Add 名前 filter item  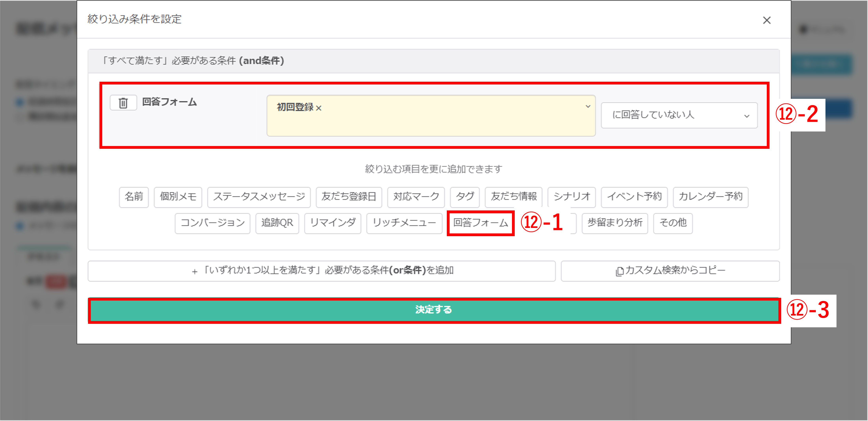[x=134, y=197]
